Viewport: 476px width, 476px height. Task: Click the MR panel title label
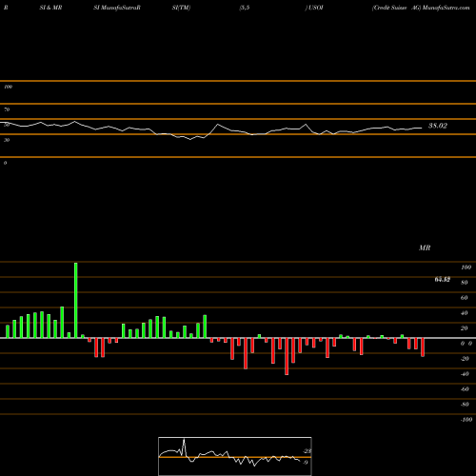[x=425, y=248]
